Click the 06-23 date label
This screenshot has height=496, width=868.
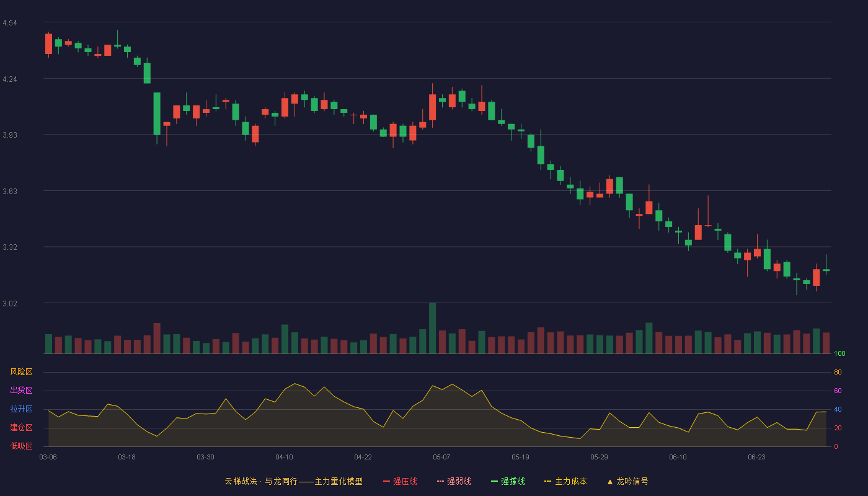756,457
